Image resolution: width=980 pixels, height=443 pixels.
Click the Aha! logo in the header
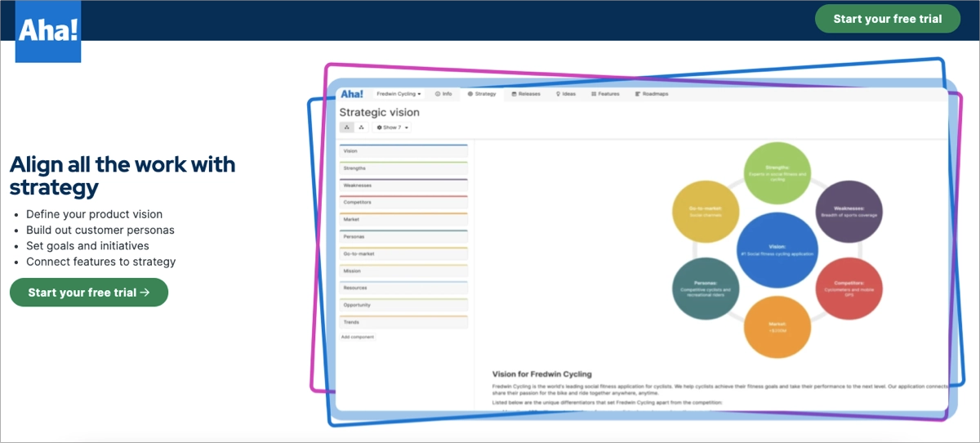48,31
